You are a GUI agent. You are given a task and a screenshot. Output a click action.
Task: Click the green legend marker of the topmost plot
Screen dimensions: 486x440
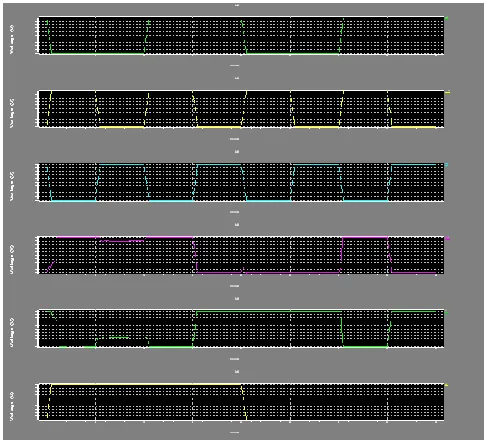tap(446, 18)
